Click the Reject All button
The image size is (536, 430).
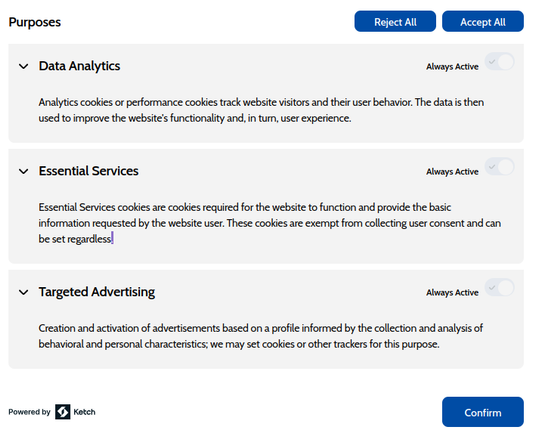395,22
